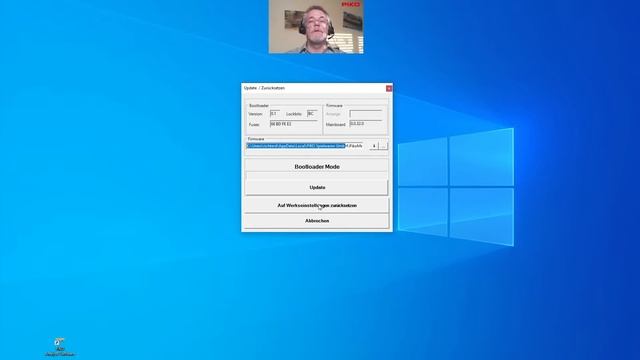Click the Bootloader Mode label
The image size is (640, 360).
pyautogui.click(x=317, y=167)
